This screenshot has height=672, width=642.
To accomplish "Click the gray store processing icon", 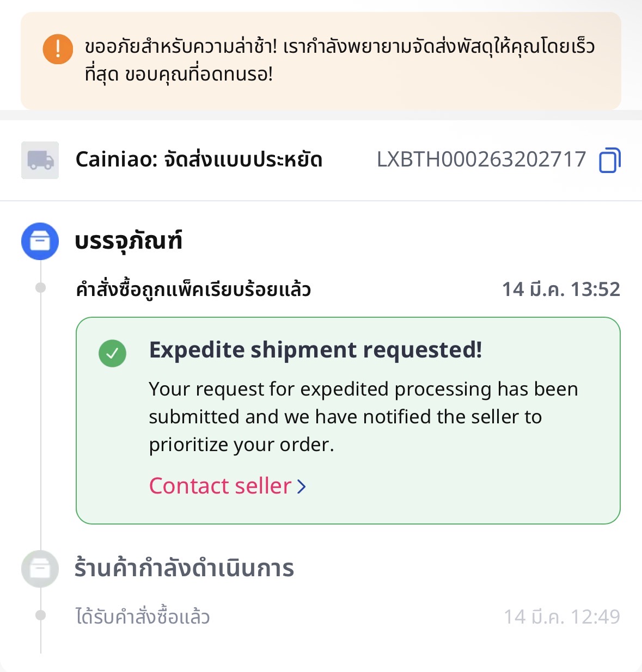I will point(40,569).
